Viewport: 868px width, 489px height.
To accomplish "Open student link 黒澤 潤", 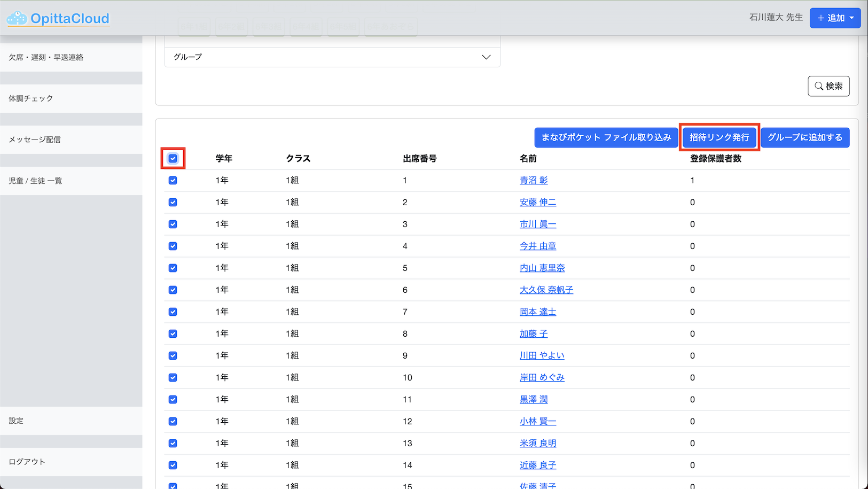I will click(534, 399).
